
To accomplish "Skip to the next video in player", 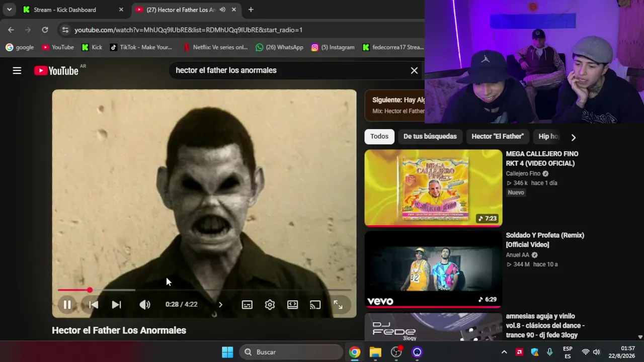I will point(116,305).
